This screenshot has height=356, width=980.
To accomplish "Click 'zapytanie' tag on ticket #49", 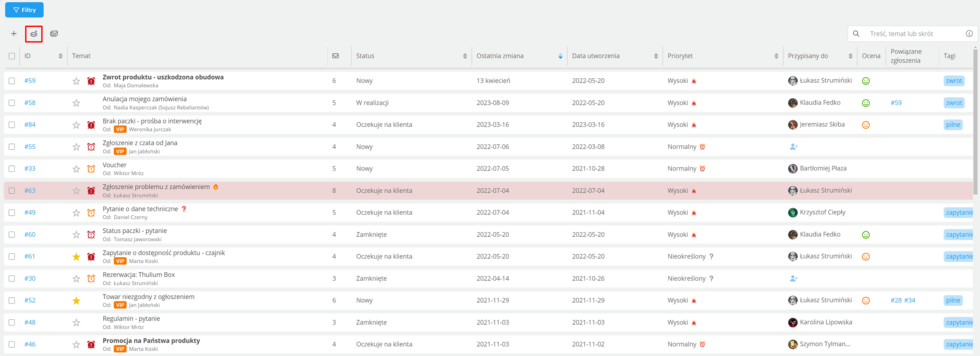I will (959, 213).
